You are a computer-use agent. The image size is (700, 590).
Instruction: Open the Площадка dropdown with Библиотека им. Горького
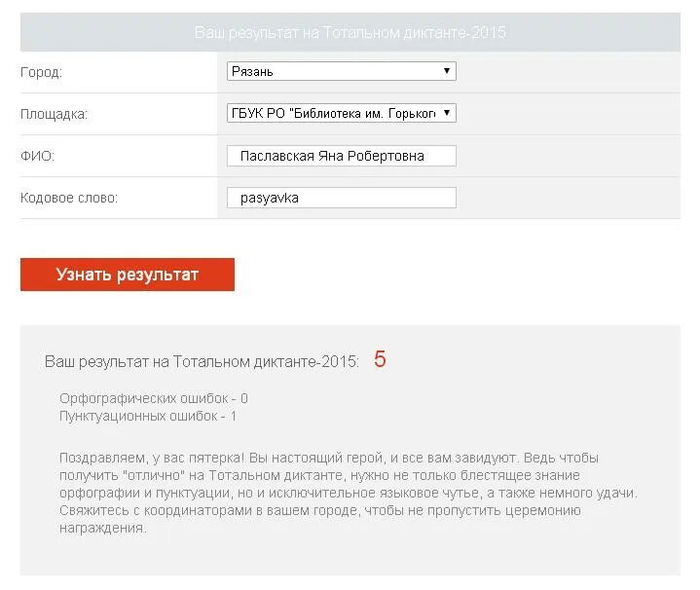(341, 113)
